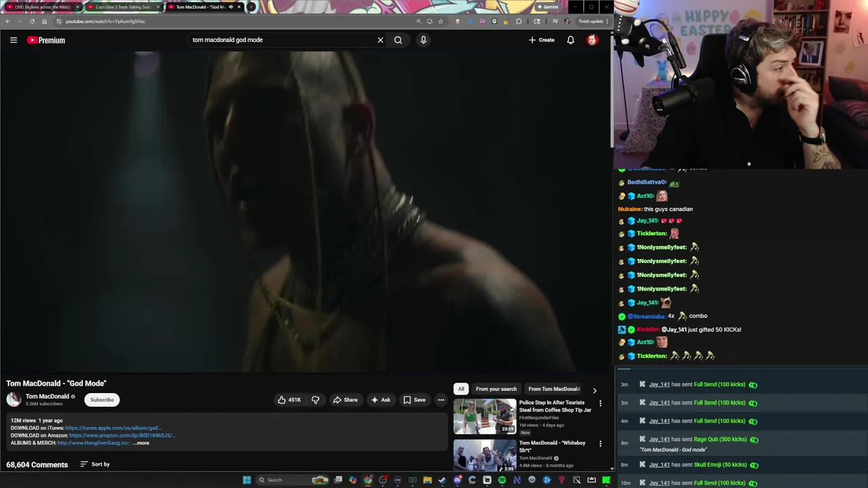This screenshot has height=488, width=868.
Task: Open File Explorer from the taskbar
Action: pos(427,480)
